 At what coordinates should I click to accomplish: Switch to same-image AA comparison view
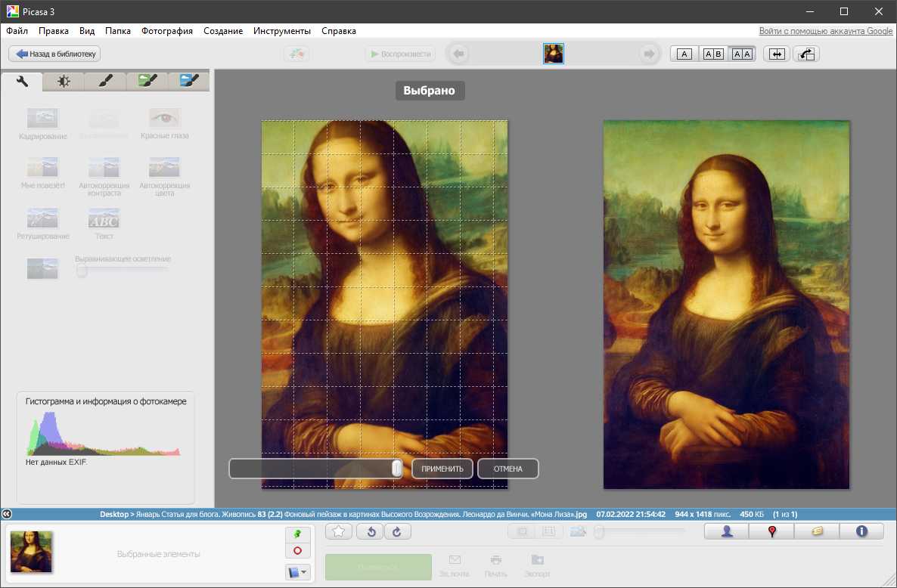point(742,54)
